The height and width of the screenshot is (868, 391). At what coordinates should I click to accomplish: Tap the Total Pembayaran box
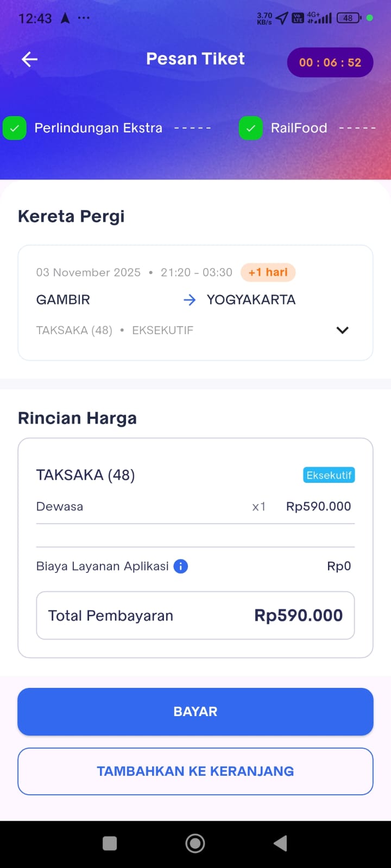(x=195, y=615)
